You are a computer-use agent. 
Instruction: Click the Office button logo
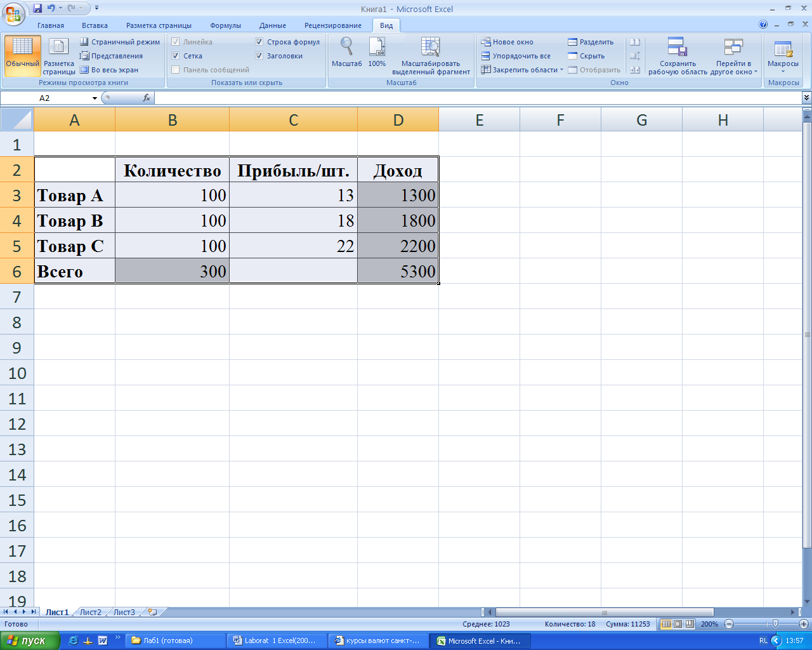pos(13,13)
